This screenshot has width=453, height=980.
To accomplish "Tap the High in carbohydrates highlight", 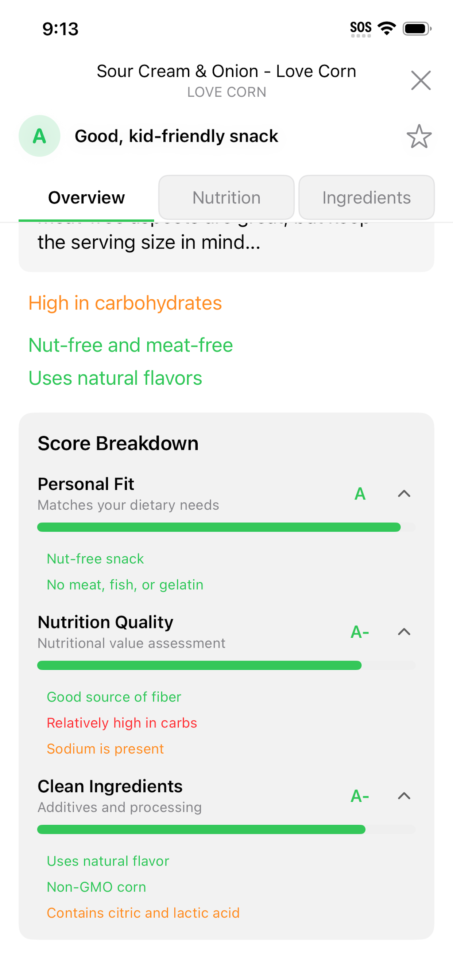I will pos(125,303).
